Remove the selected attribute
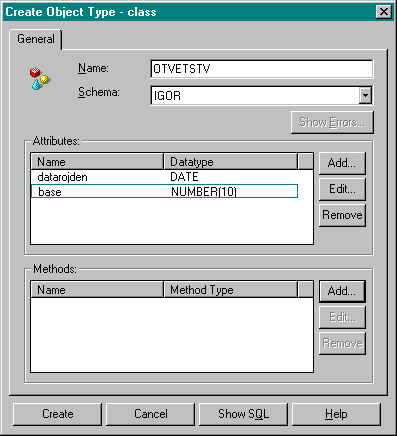The height and width of the screenshot is (436, 397). coord(342,215)
